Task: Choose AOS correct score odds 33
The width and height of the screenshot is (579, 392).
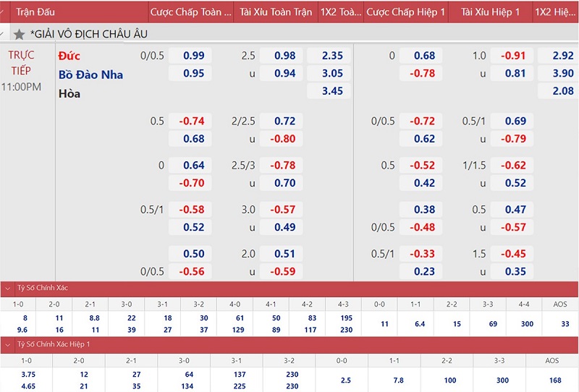Action: click(x=565, y=324)
